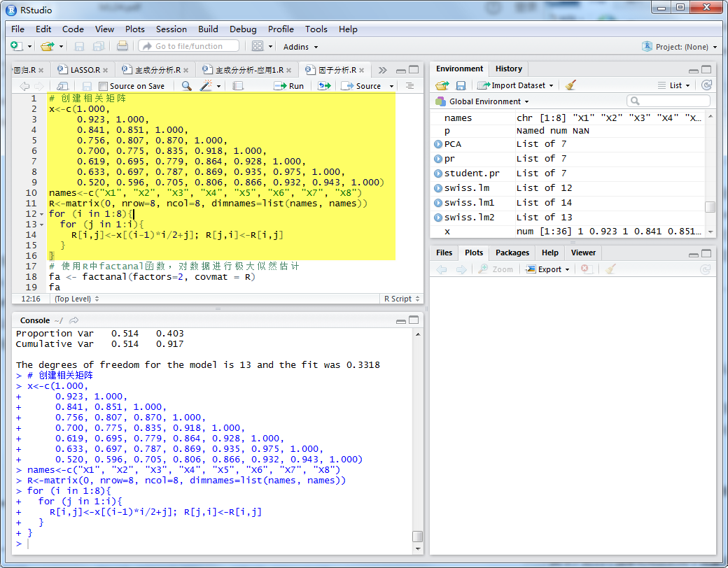Open the Import Dataset dropdown
Viewport: 728px width, 568px height.
pyautogui.click(x=516, y=85)
